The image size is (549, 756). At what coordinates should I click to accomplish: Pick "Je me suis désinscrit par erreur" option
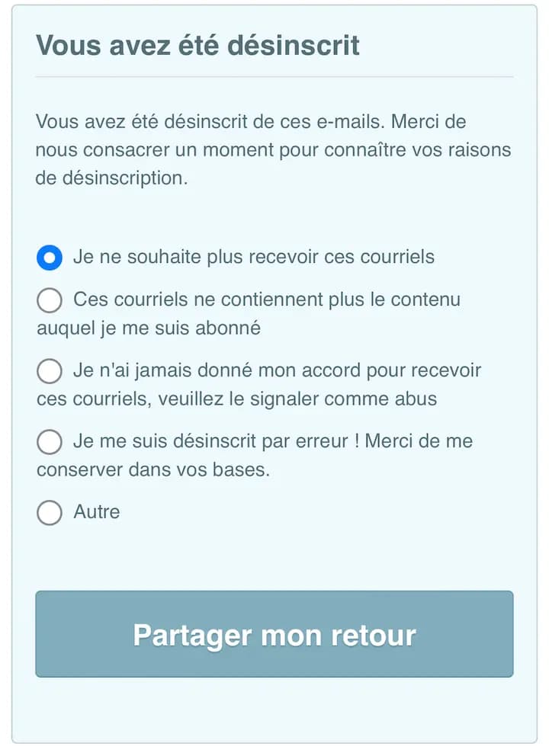coord(49,442)
